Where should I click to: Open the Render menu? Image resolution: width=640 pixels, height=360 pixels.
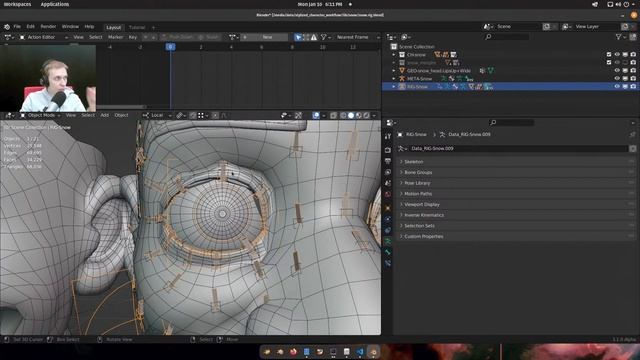coord(48,27)
